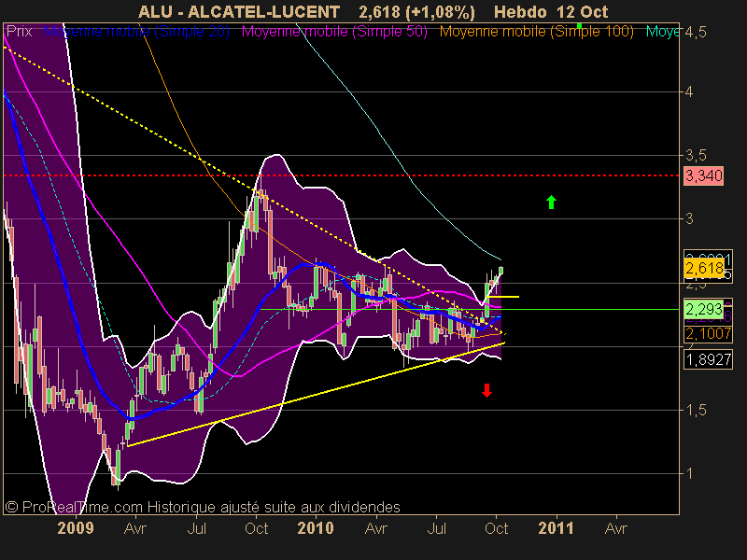Click the partially shown cyan 'Moye' legend

tap(663, 32)
